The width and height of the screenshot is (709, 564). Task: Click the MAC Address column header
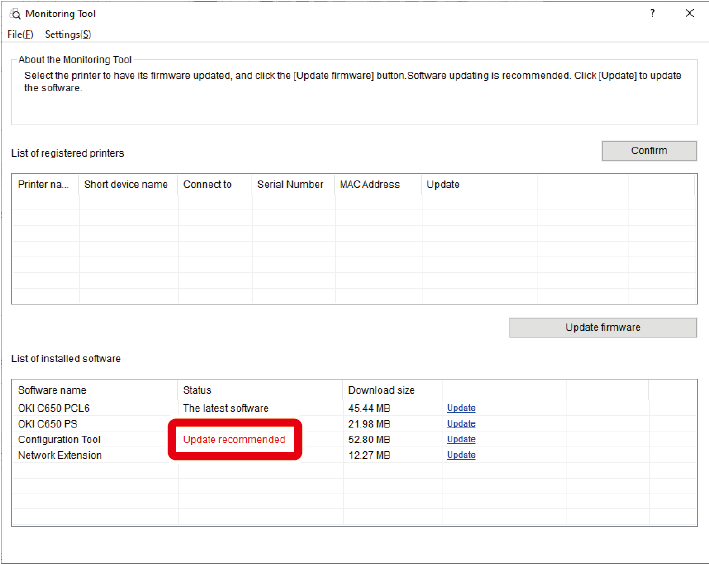(x=370, y=184)
